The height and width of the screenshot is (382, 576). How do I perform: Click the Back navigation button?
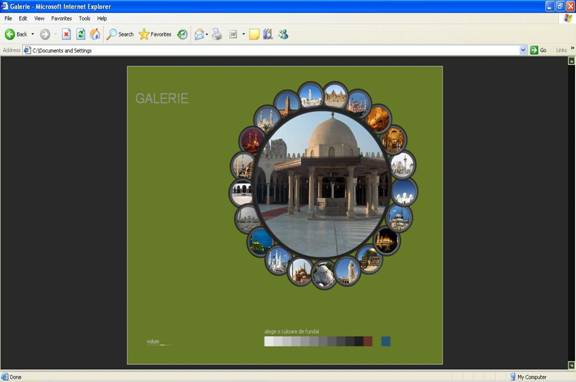16,34
